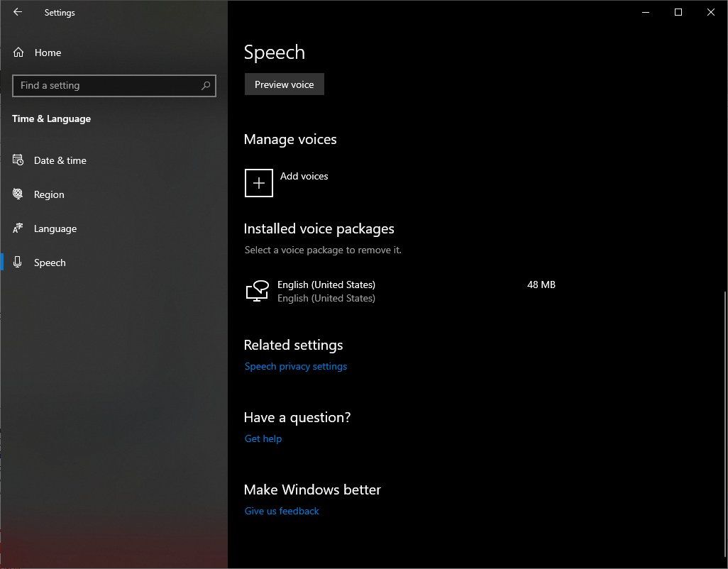Close the Settings window

pos(711,13)
